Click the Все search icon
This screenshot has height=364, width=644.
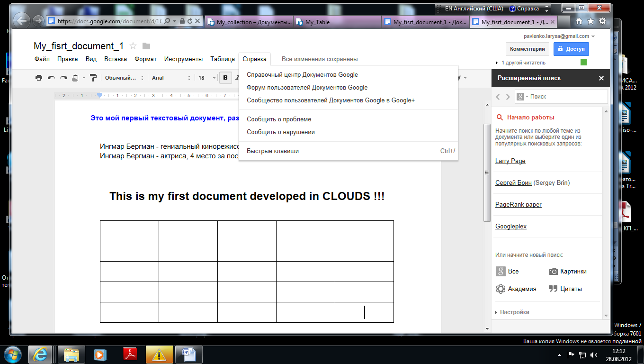(x=501, y=272)
